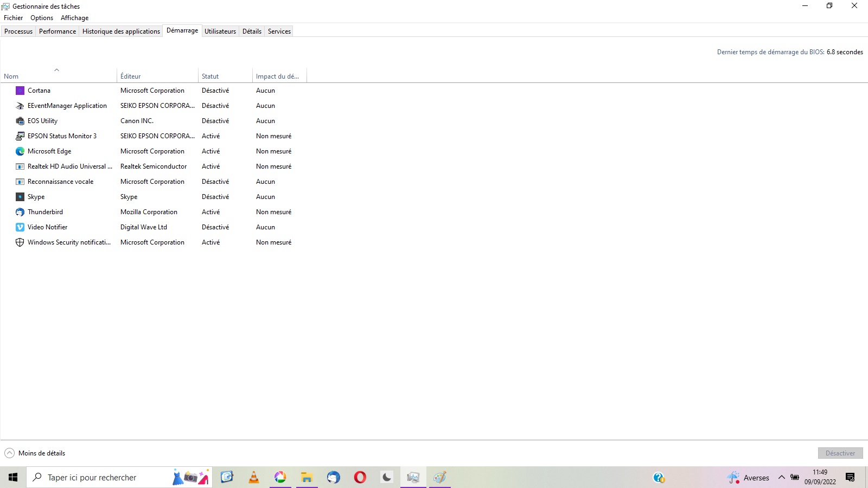Open VLC media player from taskbar
Image resolution: width=868 pixels, height=488 pixels.
[x=253, y=477]
